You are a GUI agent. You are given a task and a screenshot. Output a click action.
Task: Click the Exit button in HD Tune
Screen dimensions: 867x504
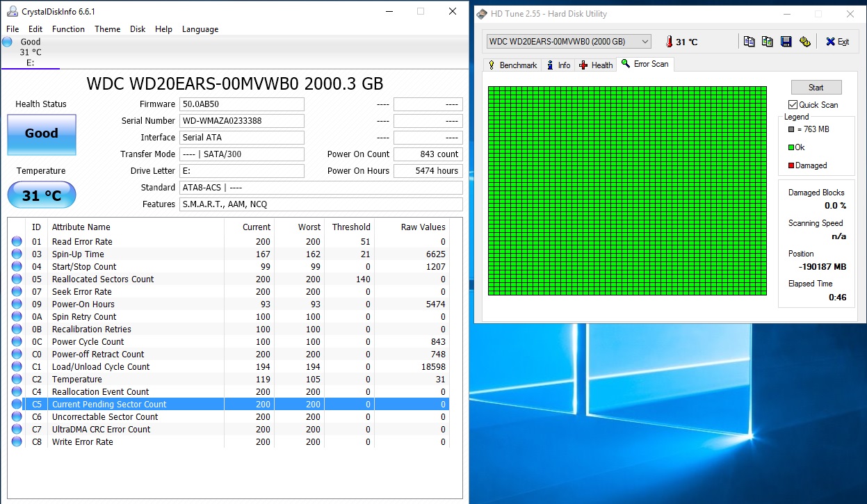(838, 42)
